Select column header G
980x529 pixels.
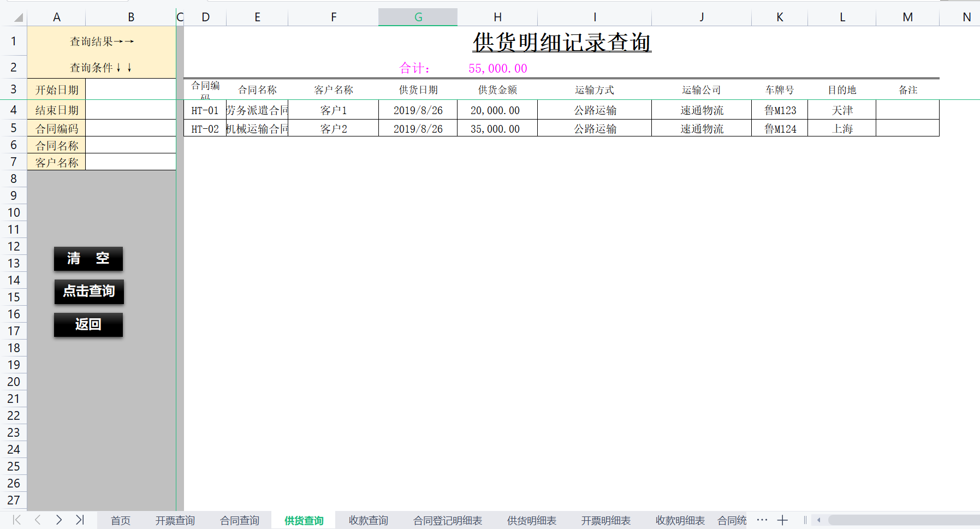click(418, 16)
